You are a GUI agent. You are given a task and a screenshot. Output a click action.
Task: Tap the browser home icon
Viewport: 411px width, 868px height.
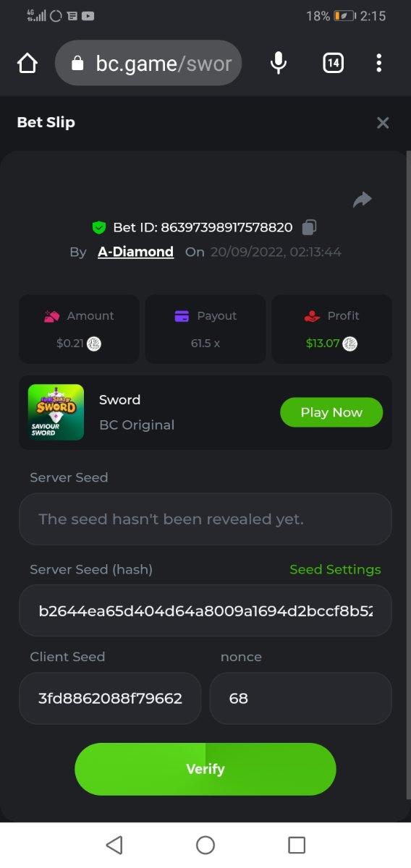[x=27, y=64]
